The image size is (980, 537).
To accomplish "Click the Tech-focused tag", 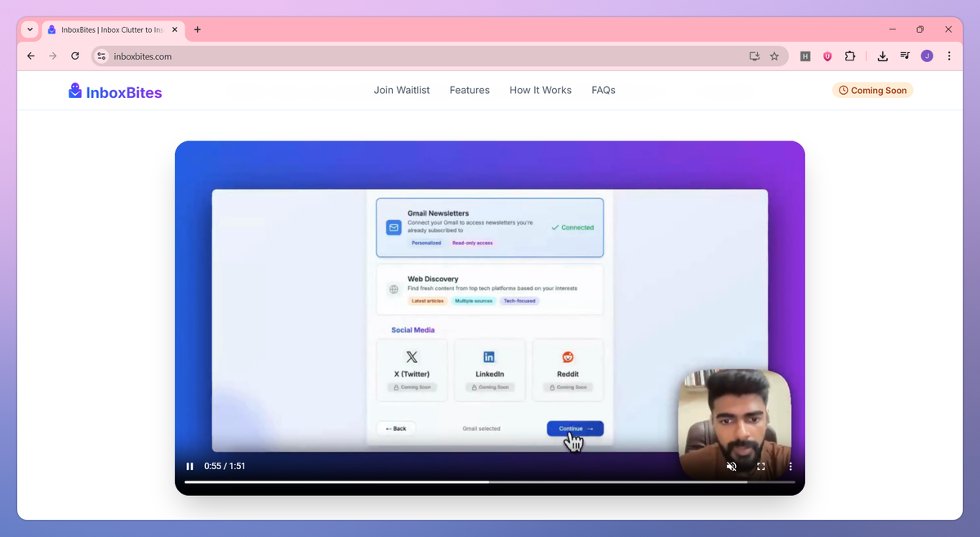I will pos(519,301).
